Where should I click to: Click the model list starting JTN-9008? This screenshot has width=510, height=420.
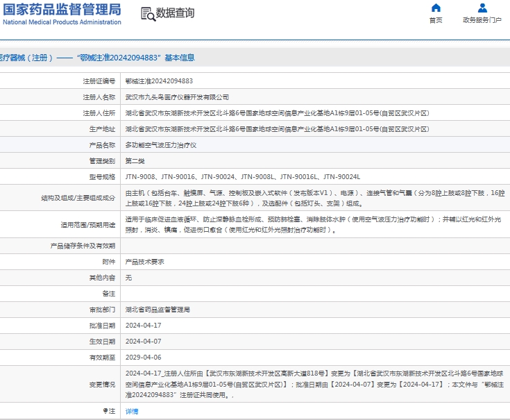pos(243,177)
